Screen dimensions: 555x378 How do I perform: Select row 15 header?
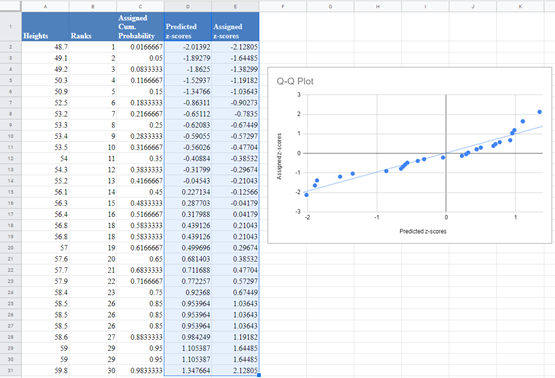11,192
